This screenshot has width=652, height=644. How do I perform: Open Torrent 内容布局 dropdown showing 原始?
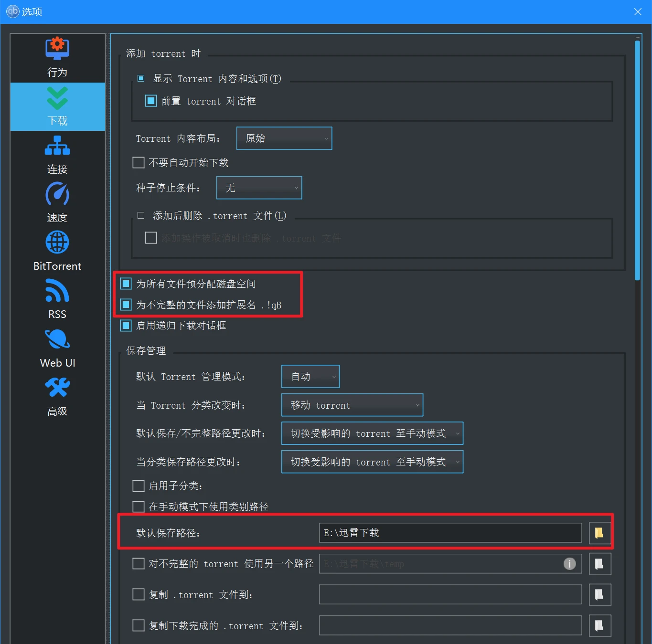coord(284,138)
